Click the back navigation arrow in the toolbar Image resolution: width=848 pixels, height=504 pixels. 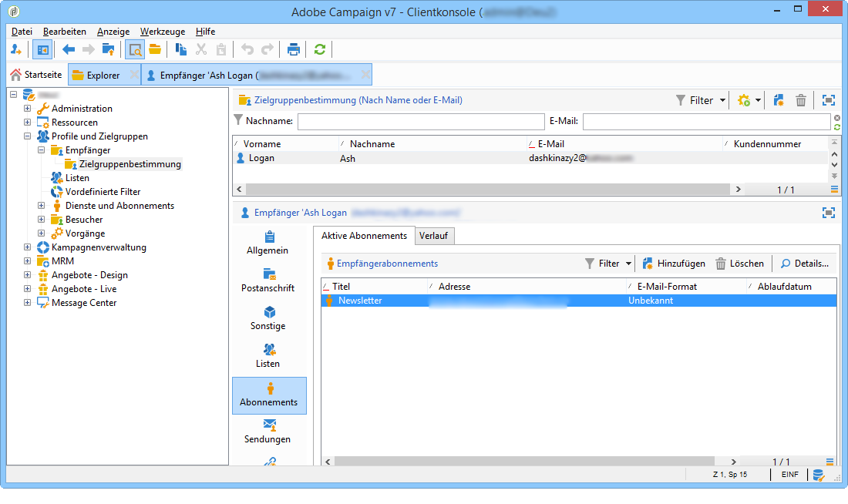click(68, 50)
